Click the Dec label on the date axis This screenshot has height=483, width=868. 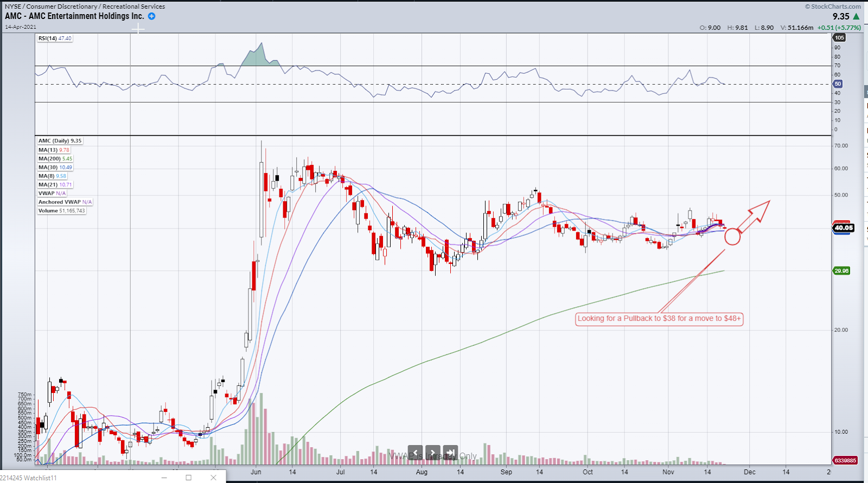pos(749,472)
